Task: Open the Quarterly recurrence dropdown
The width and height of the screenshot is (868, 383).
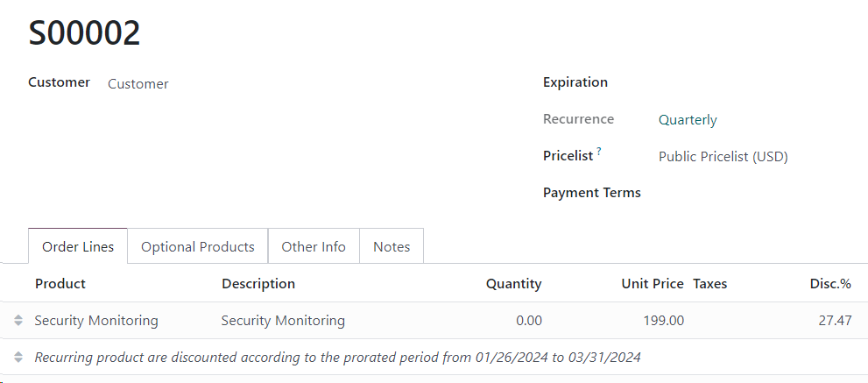Action: pyautogui.click(x=688, y=120)
